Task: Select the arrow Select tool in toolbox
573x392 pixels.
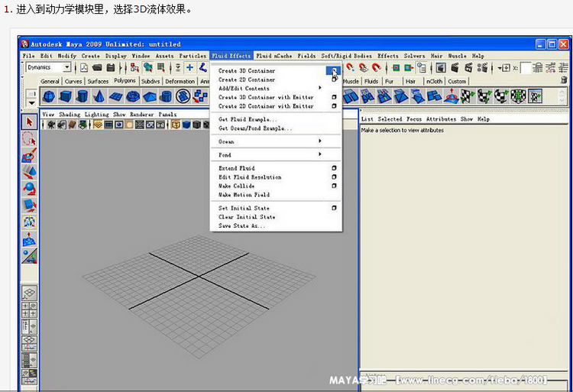Action: coord(29,122)
